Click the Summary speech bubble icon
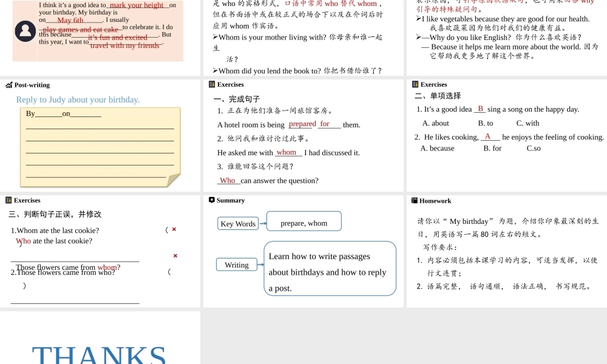Viewport: 607px width, 364px height. point(212,200)
